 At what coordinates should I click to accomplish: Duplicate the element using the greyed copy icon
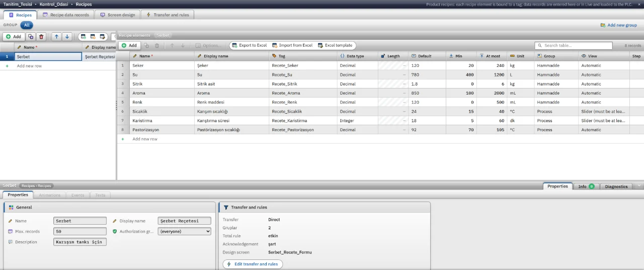tap(146, 45)
